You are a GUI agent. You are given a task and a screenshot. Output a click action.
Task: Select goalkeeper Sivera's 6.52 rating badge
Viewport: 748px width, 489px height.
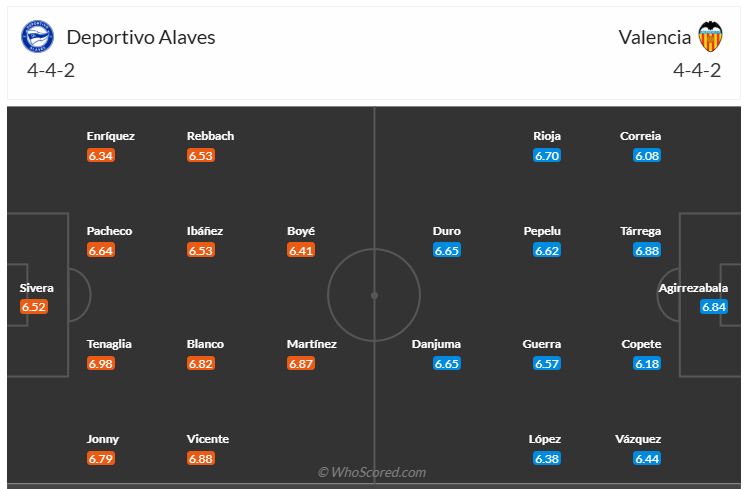(34, 307)
